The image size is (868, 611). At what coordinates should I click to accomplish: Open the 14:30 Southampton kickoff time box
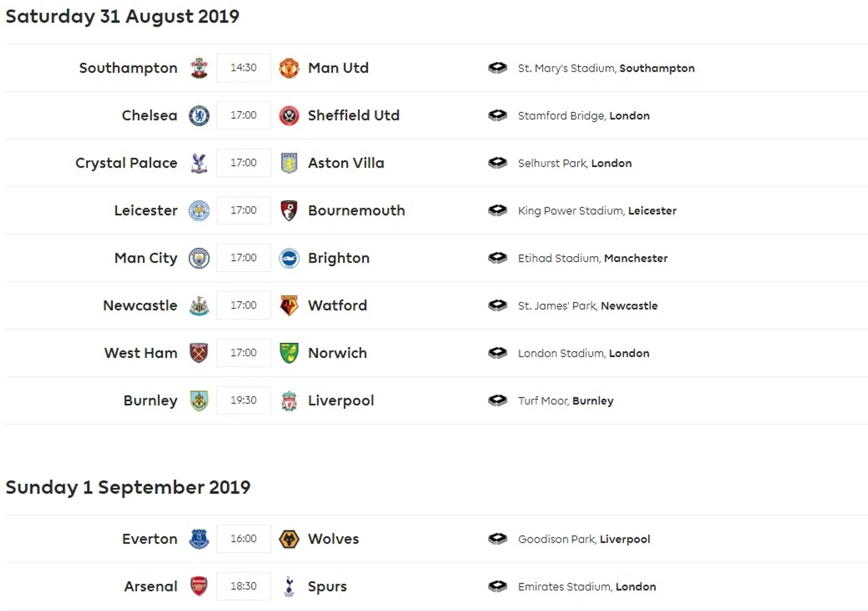[x=244, y=68]
